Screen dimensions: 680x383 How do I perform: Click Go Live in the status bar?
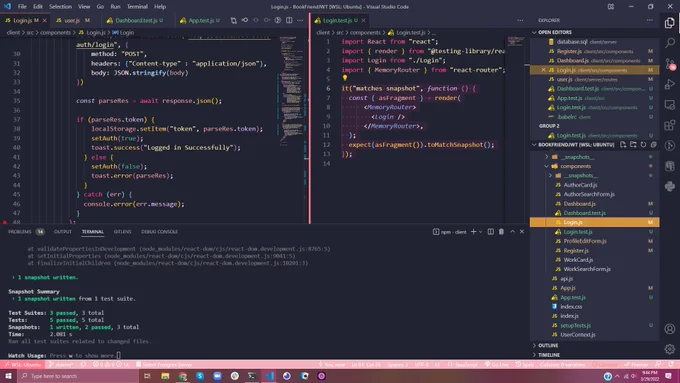click(x=497, y=364)
